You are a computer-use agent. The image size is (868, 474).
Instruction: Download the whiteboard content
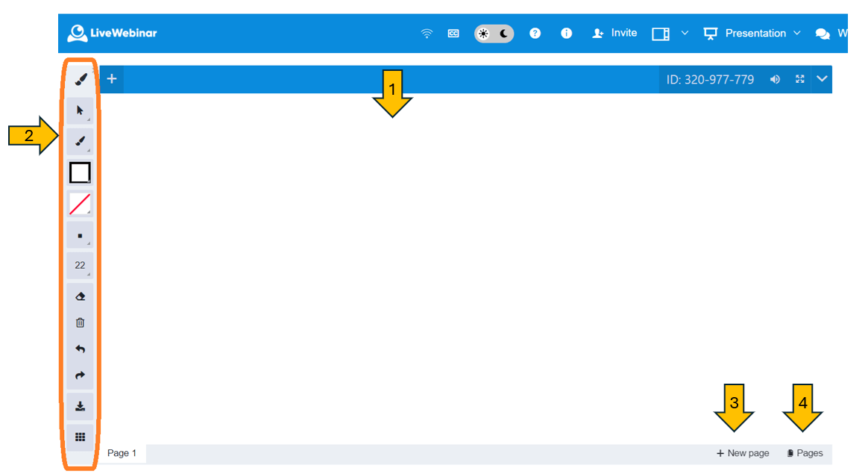(x=80, y=407)
